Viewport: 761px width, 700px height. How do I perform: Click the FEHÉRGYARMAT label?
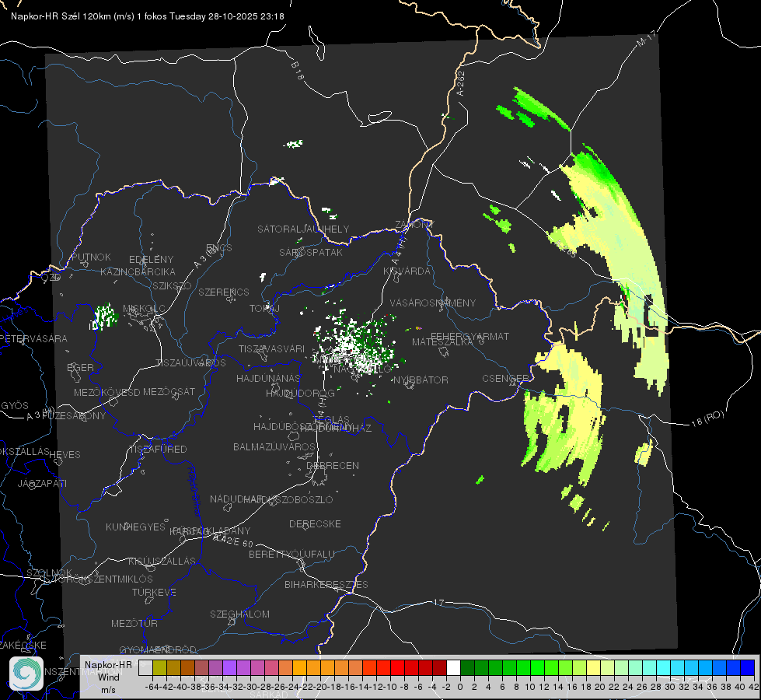(x=470, y=336)
